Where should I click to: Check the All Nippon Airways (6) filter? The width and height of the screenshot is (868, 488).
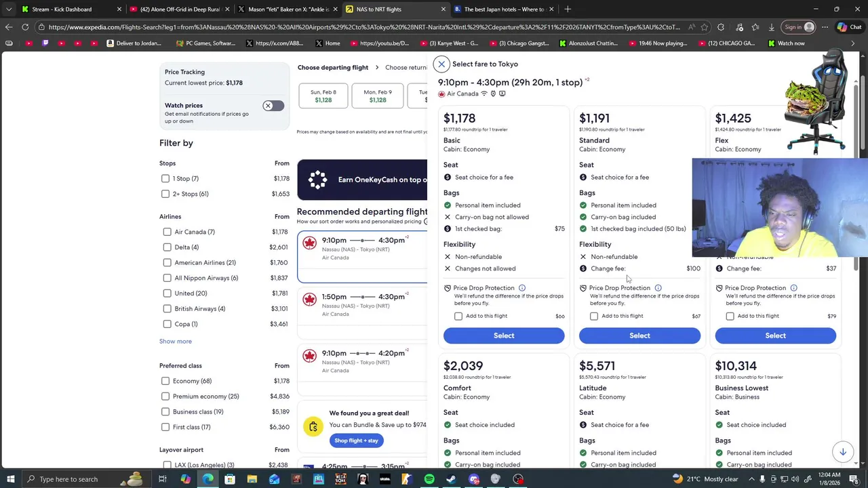[167, 278]
